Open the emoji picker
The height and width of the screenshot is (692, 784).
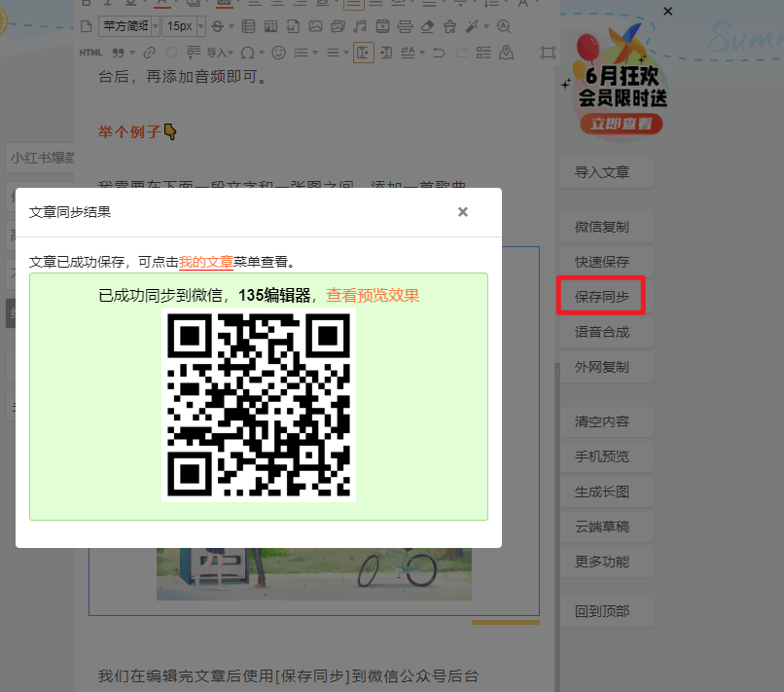tap(278, 53)
